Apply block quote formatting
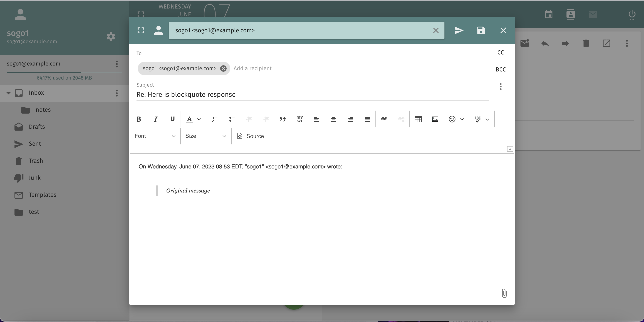The width and height of the screenshot is (644, 322). click(283, 119)
